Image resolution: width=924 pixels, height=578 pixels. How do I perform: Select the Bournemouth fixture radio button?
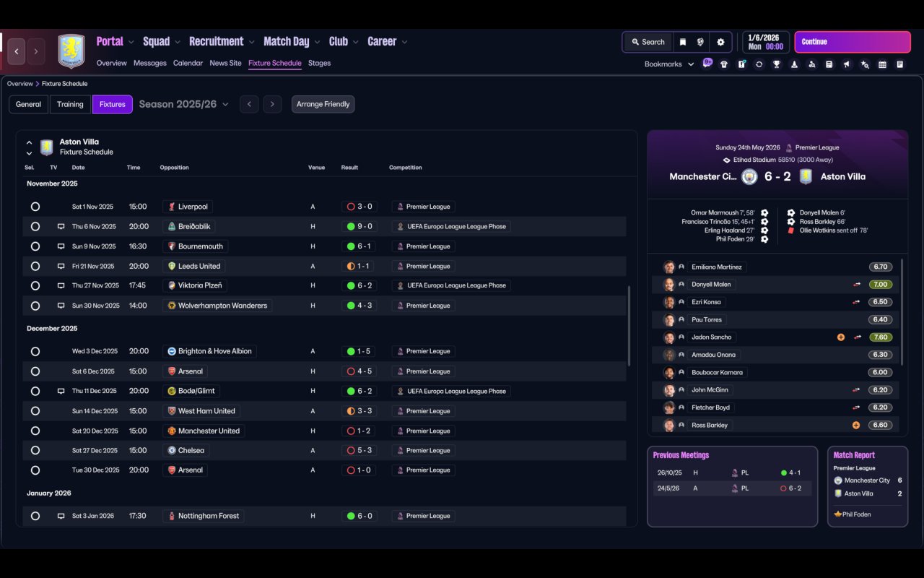click(35, 246)
